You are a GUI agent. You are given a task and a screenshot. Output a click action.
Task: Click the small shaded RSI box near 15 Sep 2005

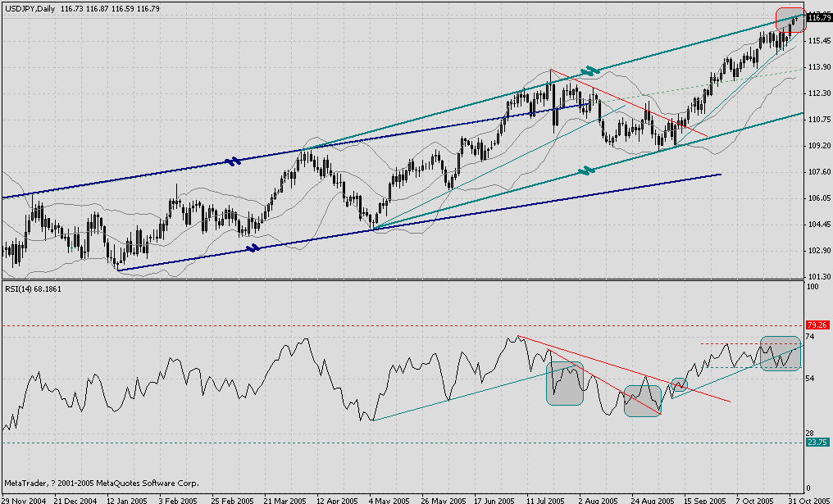[x=681, y=384]
